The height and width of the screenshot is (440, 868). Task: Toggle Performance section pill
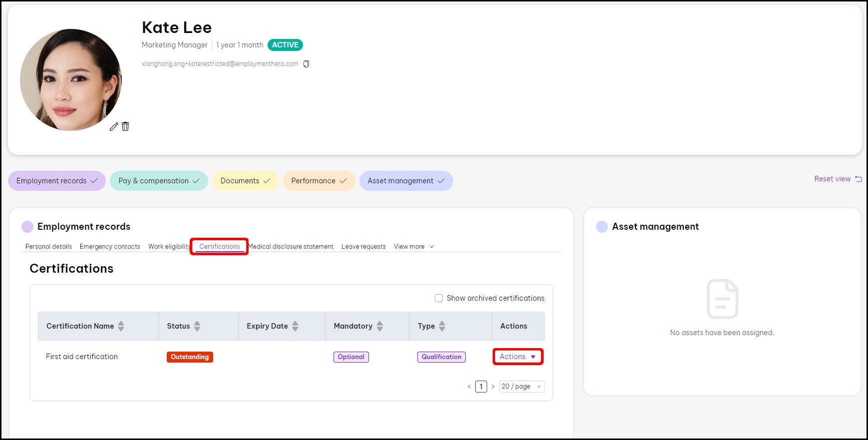click(319, 181)
